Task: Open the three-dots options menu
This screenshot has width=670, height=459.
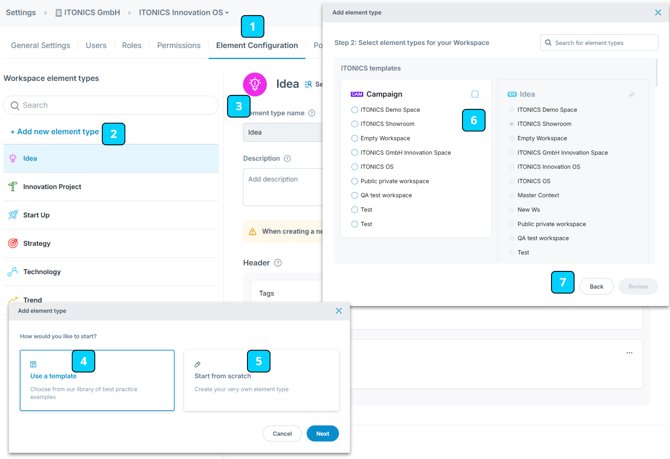Action: [629, 353]
